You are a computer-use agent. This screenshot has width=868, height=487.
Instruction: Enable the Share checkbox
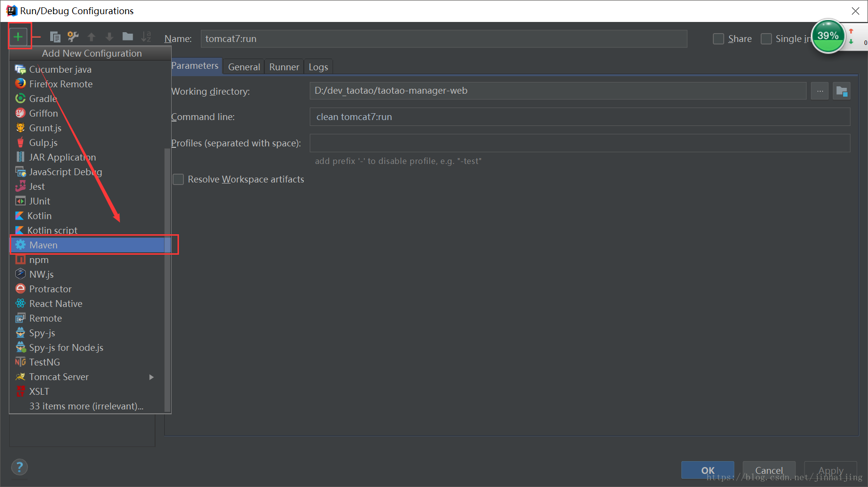coord(718,39)
